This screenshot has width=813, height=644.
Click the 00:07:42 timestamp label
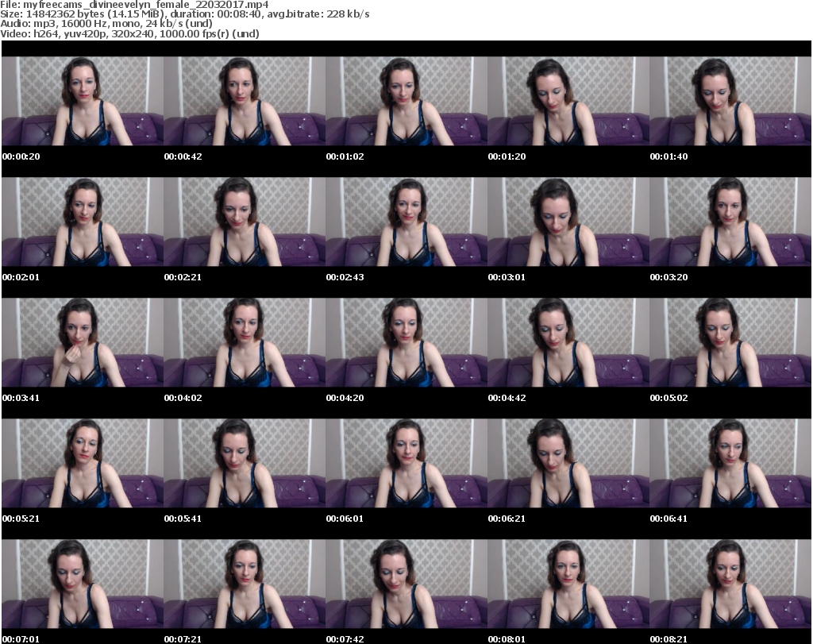tap(345, 639)
